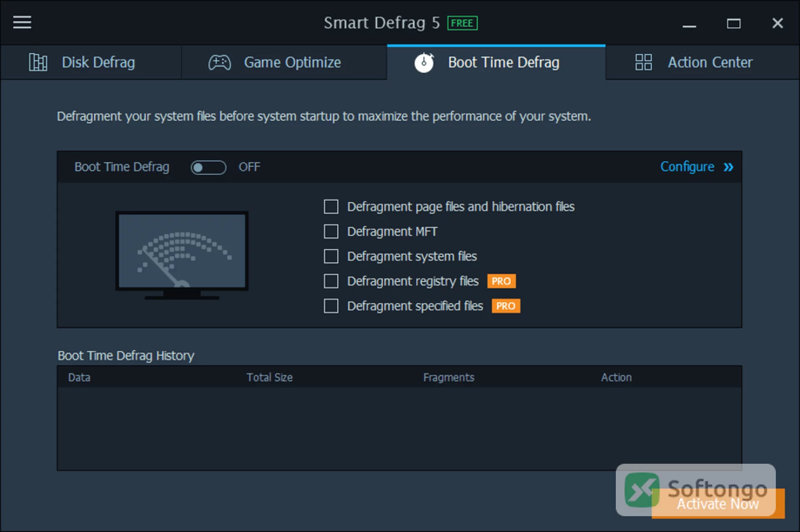The image size is (800, 532).
Task: Maximize the Smart Defrag window
Action: click(x=733, y=24)
